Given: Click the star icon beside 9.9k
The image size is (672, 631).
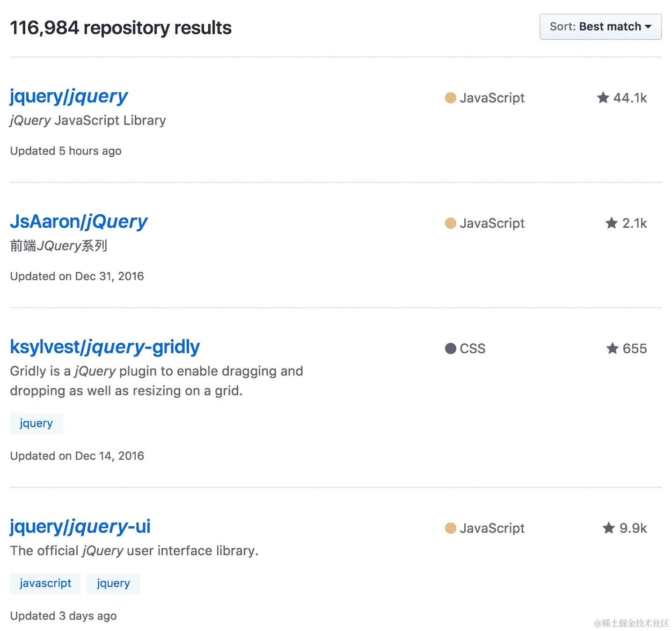Looking at the screenshot, I should pos(609,528).
